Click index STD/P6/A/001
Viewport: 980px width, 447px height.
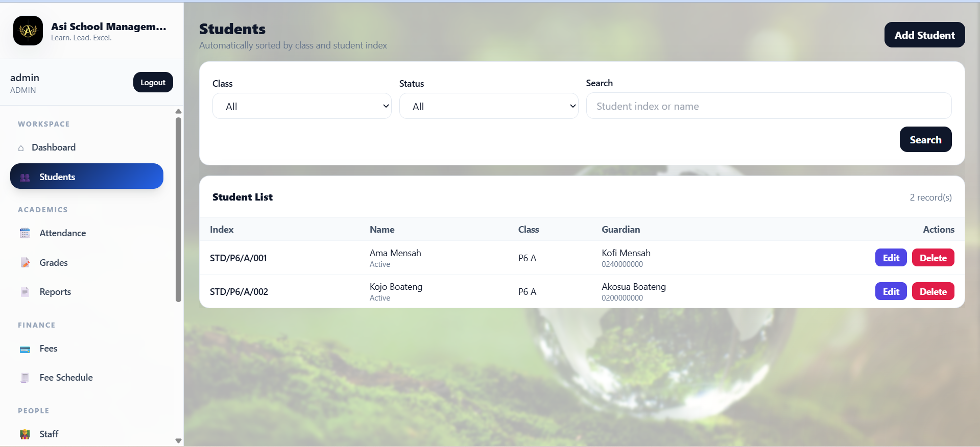click(x=238, y=258)
